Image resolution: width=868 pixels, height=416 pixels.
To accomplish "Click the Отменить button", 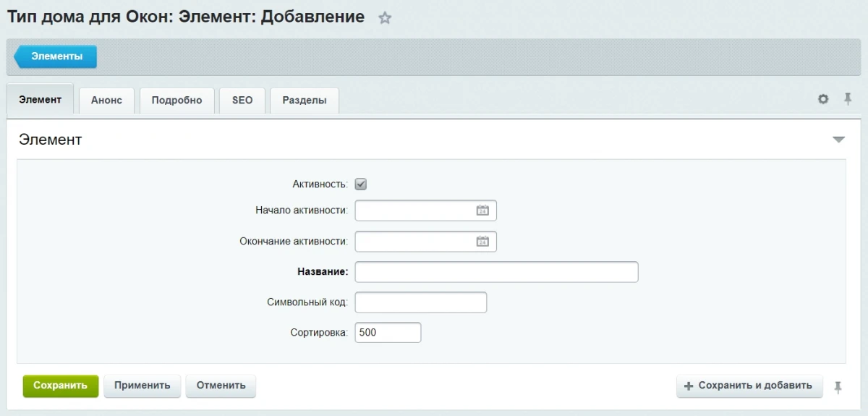I will (221, 386).
